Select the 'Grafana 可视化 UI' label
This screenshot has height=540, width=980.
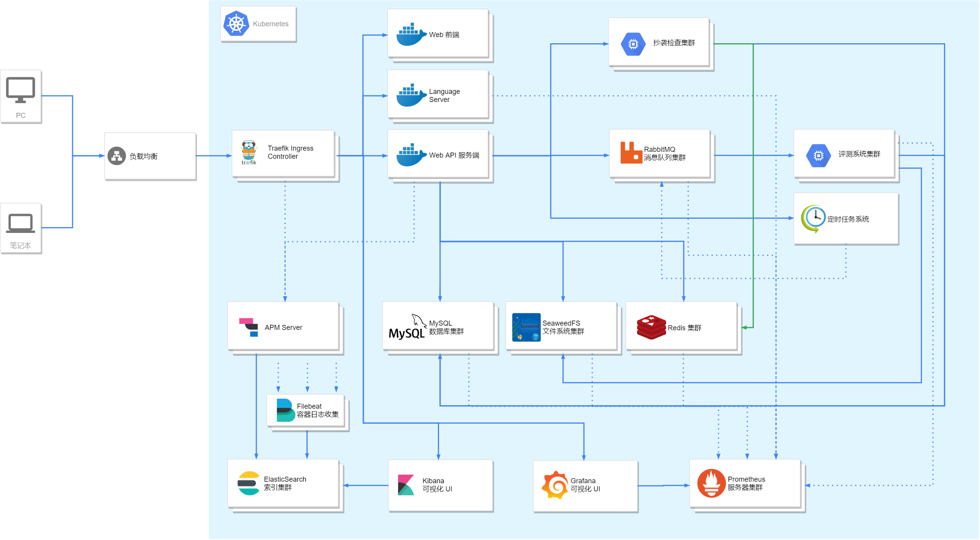point(585,485)
